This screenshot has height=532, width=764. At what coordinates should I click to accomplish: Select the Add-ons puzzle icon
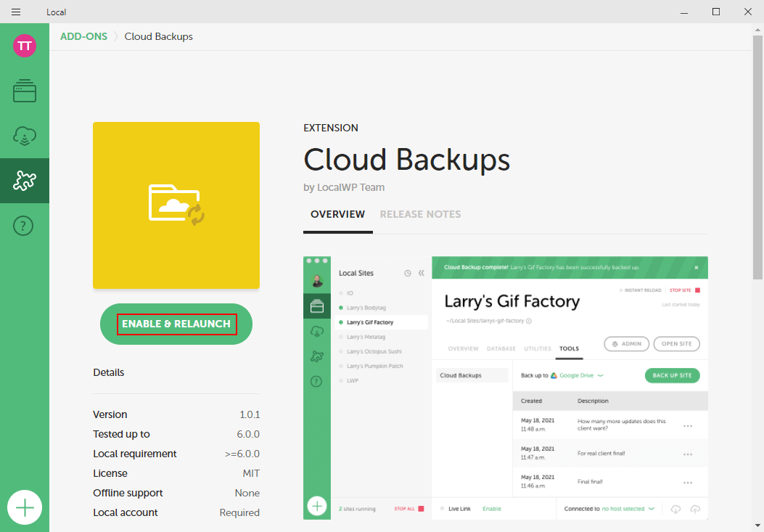(x=25, y=181)
